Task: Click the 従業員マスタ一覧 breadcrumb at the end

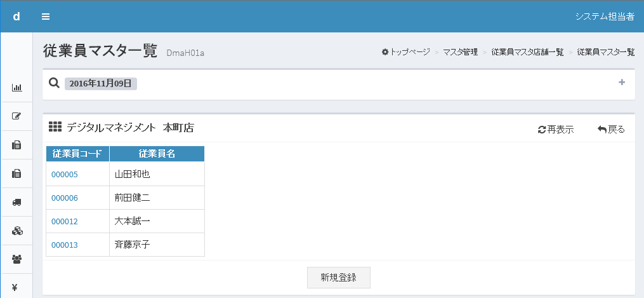Action: (x=606, y=52)
